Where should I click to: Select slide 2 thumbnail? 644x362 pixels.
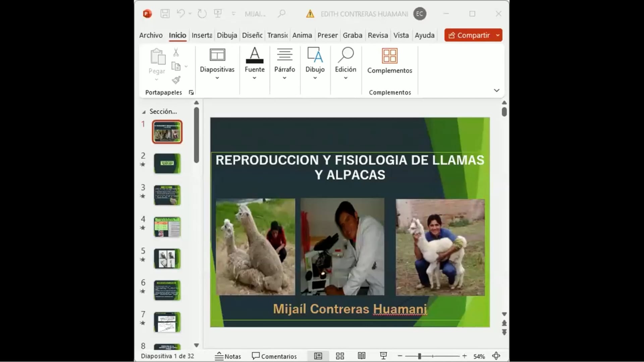tap(167, 164)
